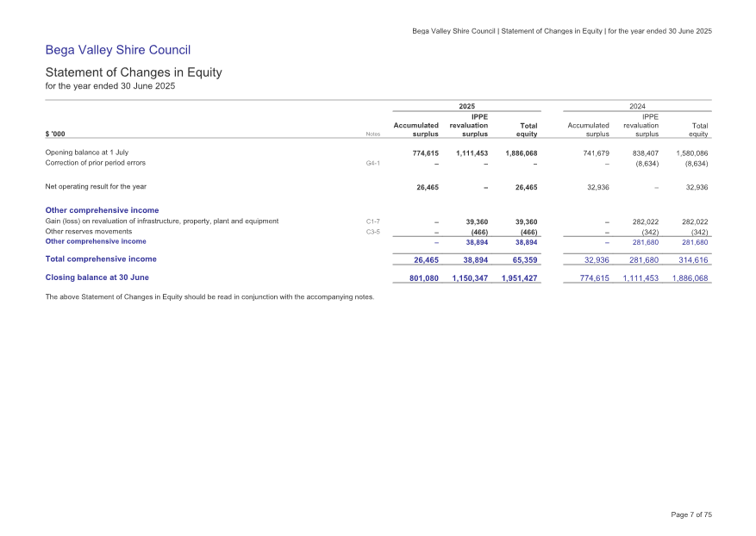
Task: Click the Net operating result row label
Action: [96, 186]
